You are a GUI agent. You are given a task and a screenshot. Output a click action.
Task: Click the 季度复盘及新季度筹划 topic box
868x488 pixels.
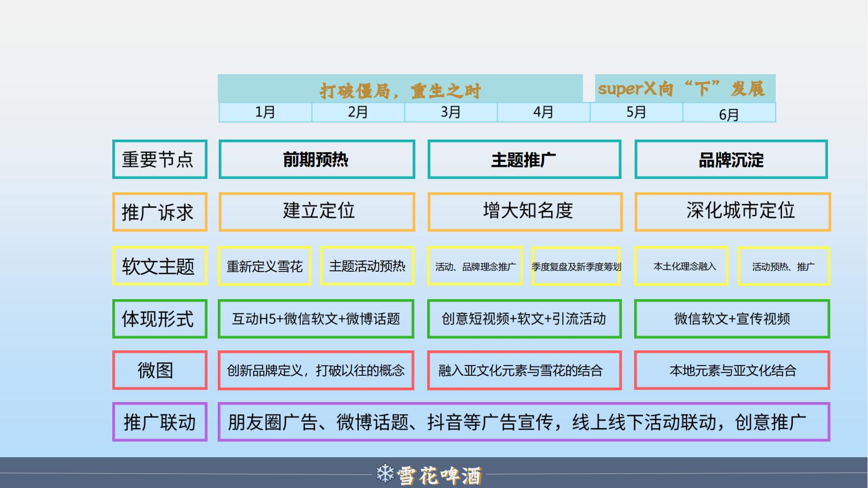click(575, 266)
